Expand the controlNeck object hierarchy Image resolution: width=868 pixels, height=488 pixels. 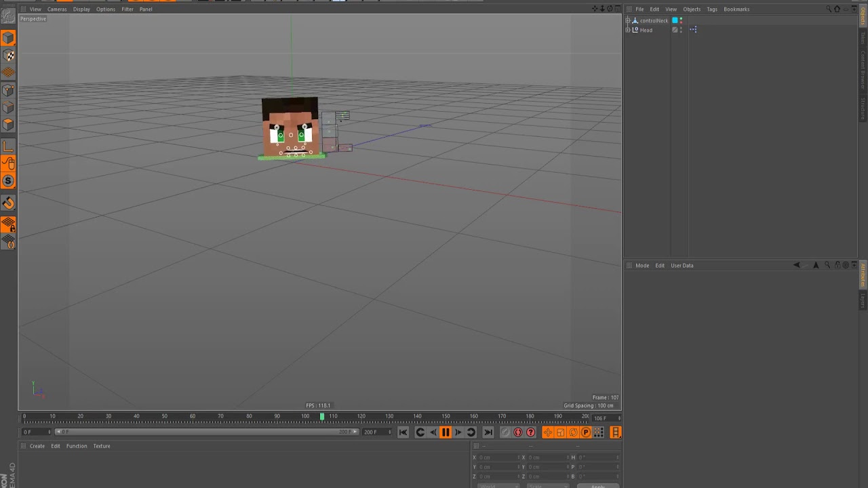(x=627, y=20)
